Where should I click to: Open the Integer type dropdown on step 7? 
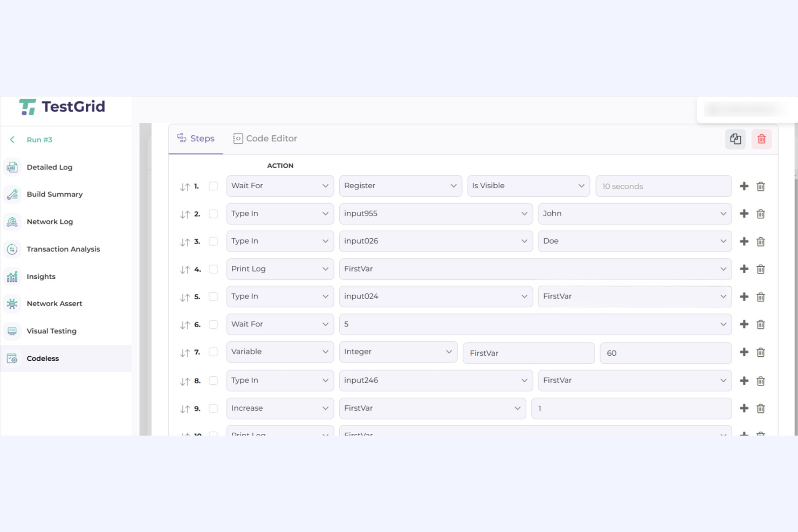click(x=397, y=351)
